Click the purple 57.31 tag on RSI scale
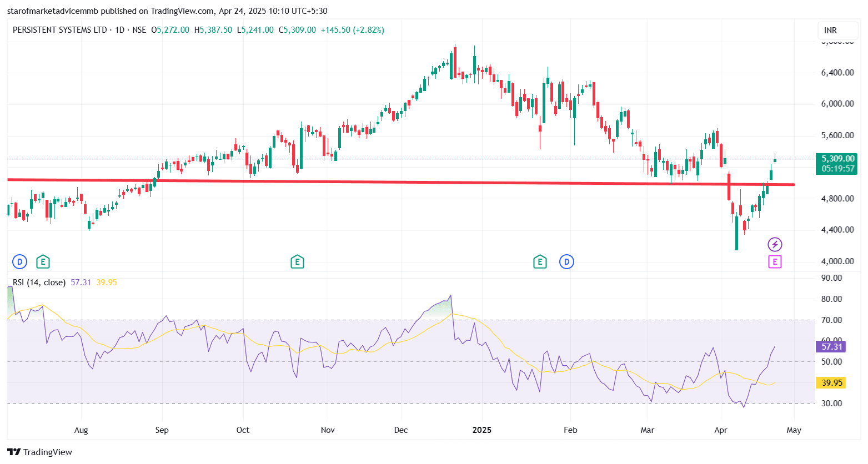Screen dimensions: 868x464 (831, 347)
